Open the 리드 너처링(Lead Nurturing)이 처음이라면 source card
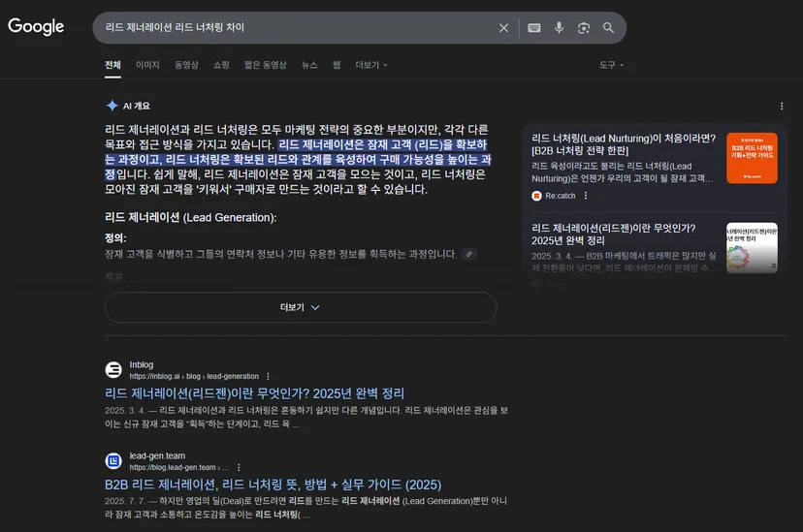 pos(624,144)
